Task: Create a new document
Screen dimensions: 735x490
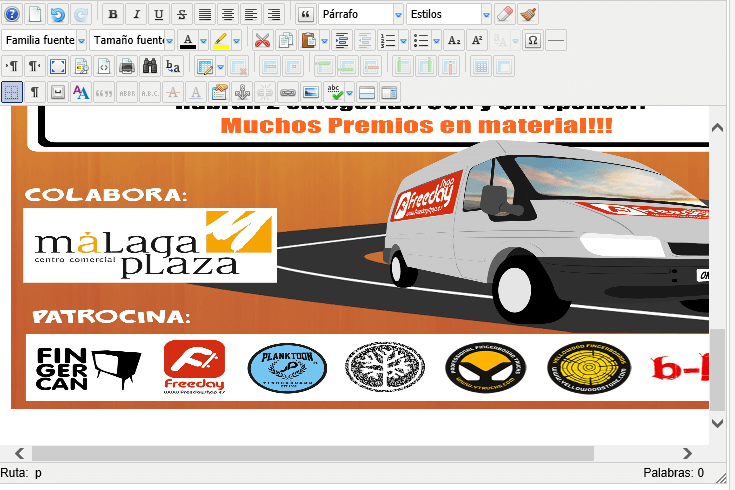Action: [35, 14]
